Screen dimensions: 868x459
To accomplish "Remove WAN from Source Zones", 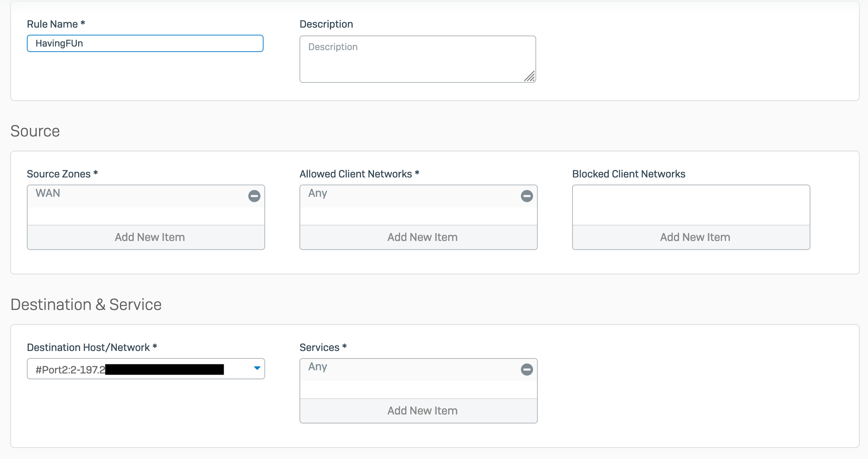I will coord(254,196).
